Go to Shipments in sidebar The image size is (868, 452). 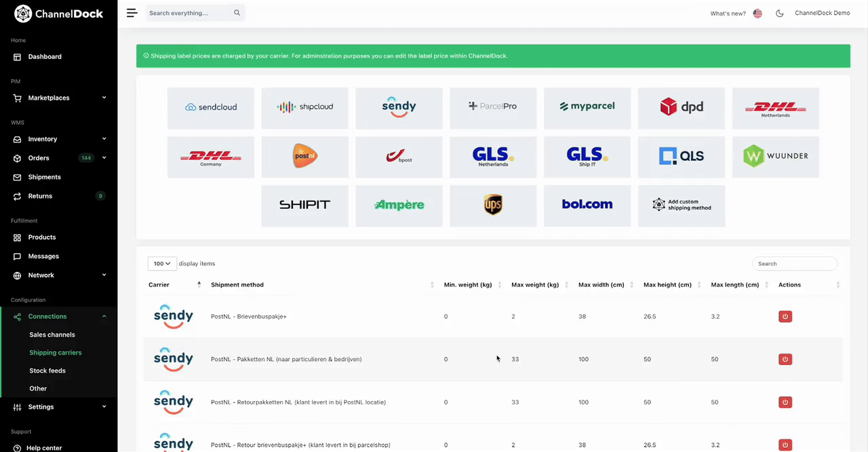point(45,177)
